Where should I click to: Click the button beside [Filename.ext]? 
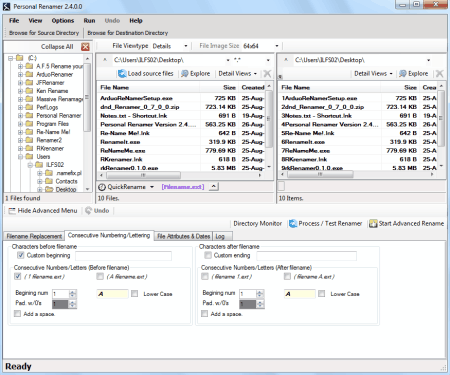pos(214,187)
